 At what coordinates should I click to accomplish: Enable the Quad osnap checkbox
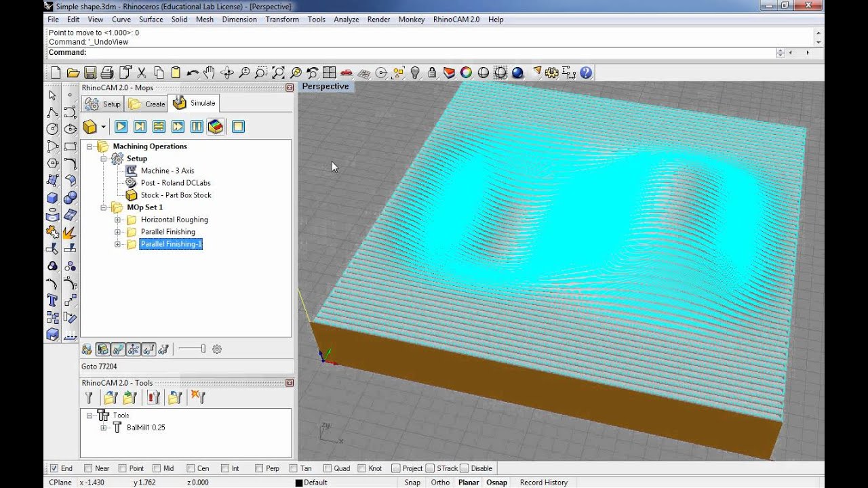tap(328, 468)
